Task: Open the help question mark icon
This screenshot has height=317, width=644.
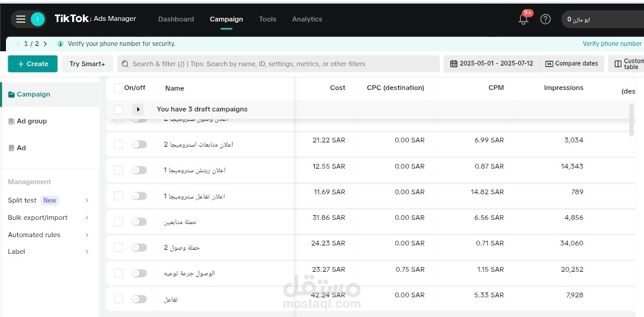Action: pos(546,19)
